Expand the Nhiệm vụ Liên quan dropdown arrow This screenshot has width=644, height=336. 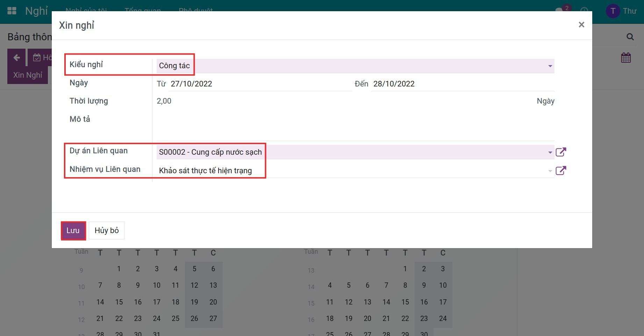[x=550, y=171]
